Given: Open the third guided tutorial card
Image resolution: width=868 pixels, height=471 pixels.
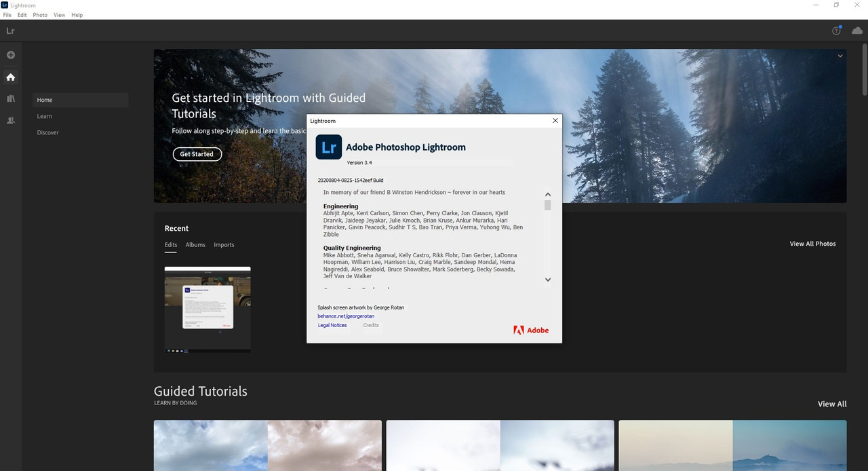Looking at the screenshot, I should point(732,445).
